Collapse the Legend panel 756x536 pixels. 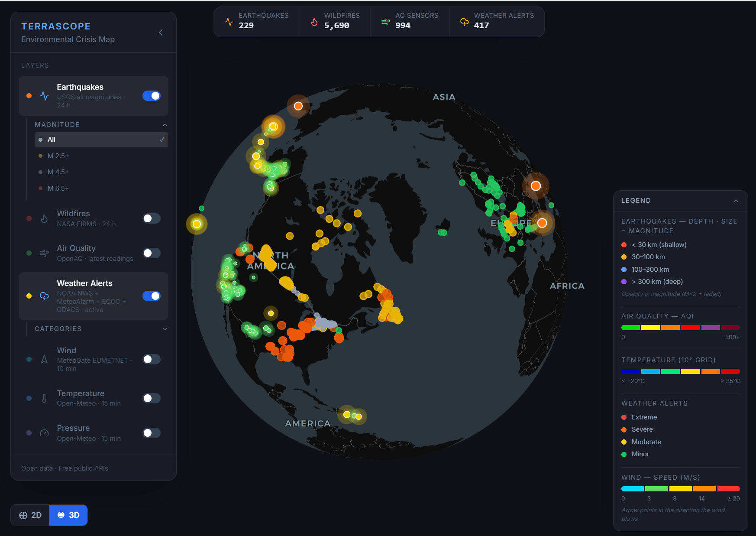click(736, 201)
